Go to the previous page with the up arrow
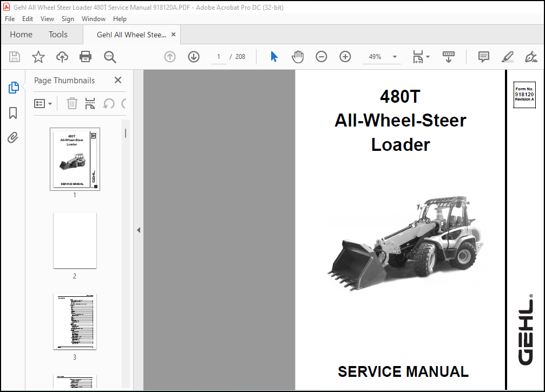545x392 pixels. (x=170, y=57)
